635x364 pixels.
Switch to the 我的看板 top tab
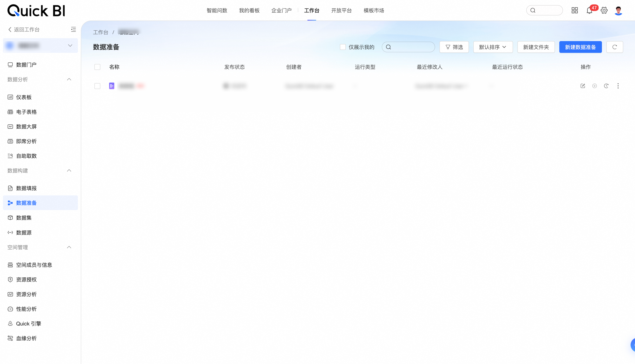coord(249,10)
